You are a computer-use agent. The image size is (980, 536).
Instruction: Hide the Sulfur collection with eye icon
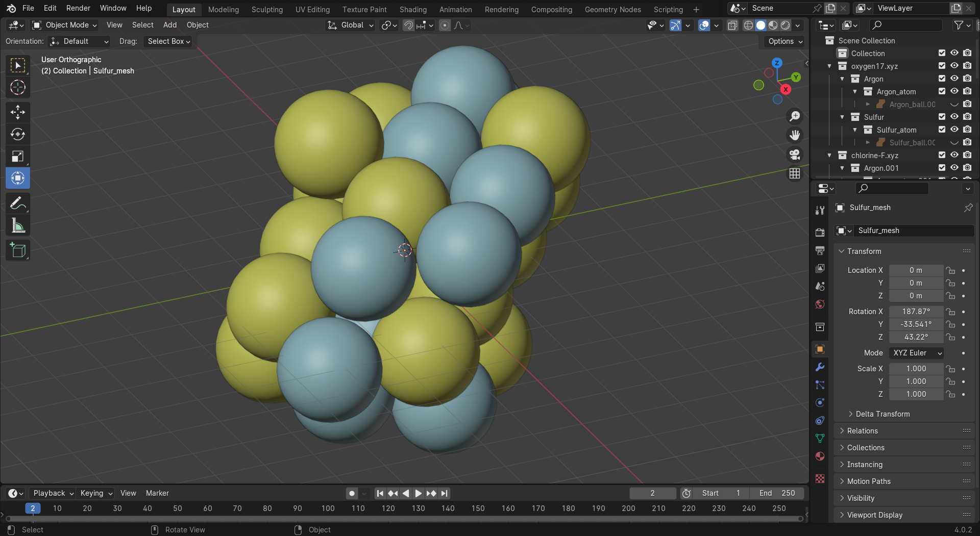click(x=954, y=117)
